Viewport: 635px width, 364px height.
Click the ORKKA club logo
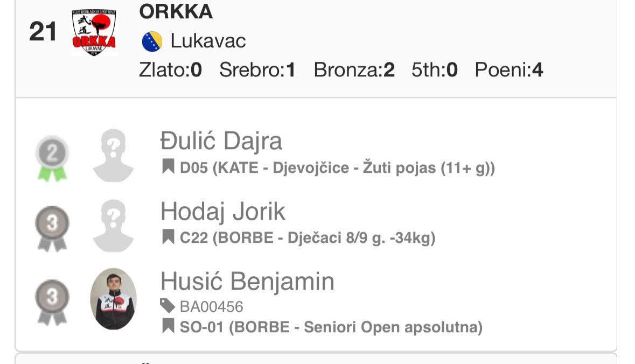pos(94,32)
